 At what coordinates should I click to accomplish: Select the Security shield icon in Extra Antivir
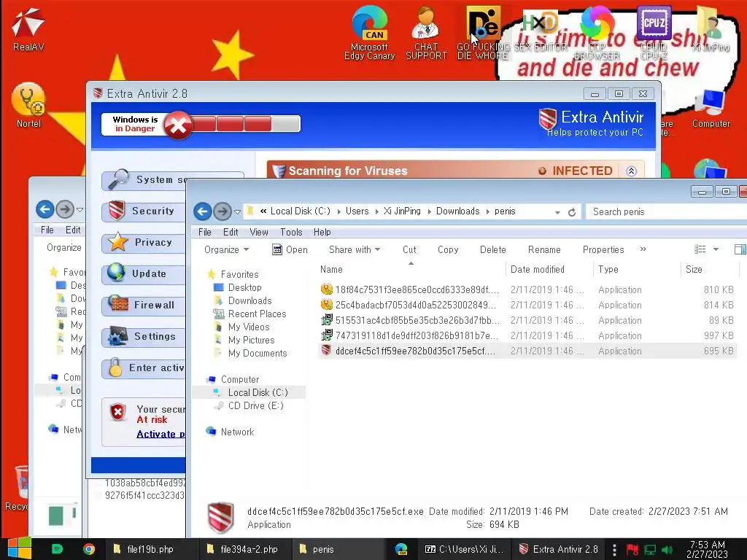[x=117, y=211]
